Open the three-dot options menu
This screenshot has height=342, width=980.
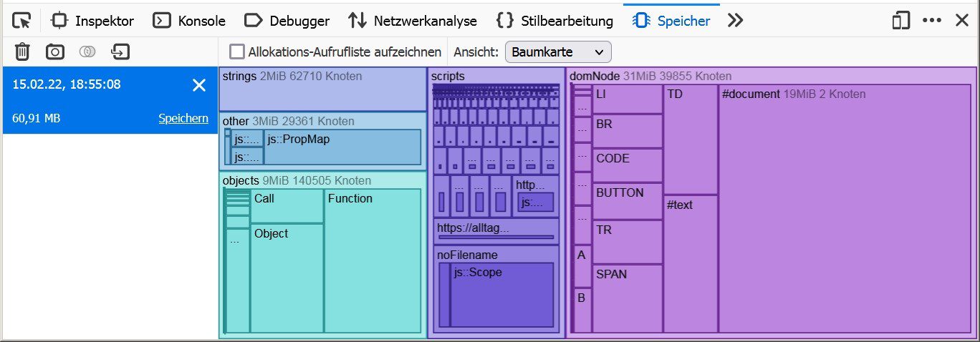click(932, 21)
